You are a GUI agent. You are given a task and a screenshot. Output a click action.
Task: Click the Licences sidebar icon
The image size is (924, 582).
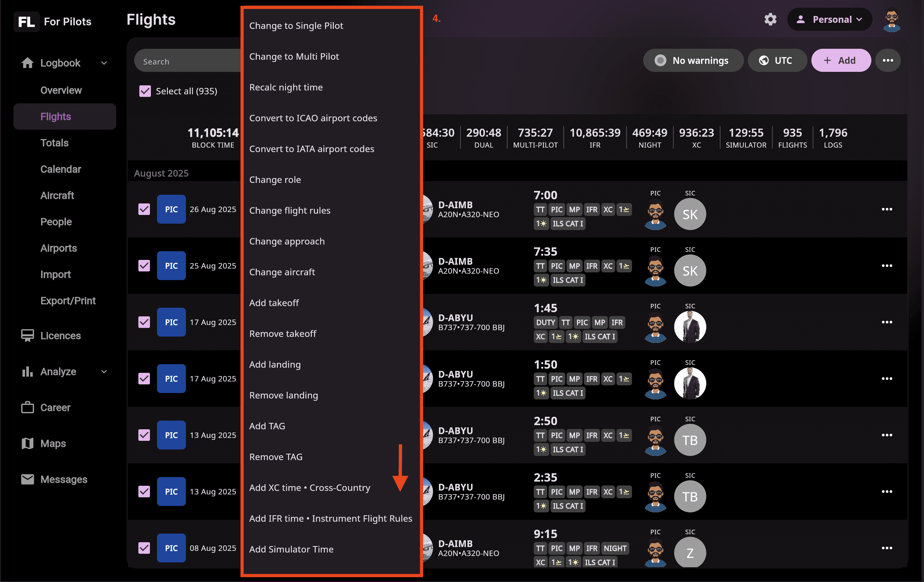[27, 336]
